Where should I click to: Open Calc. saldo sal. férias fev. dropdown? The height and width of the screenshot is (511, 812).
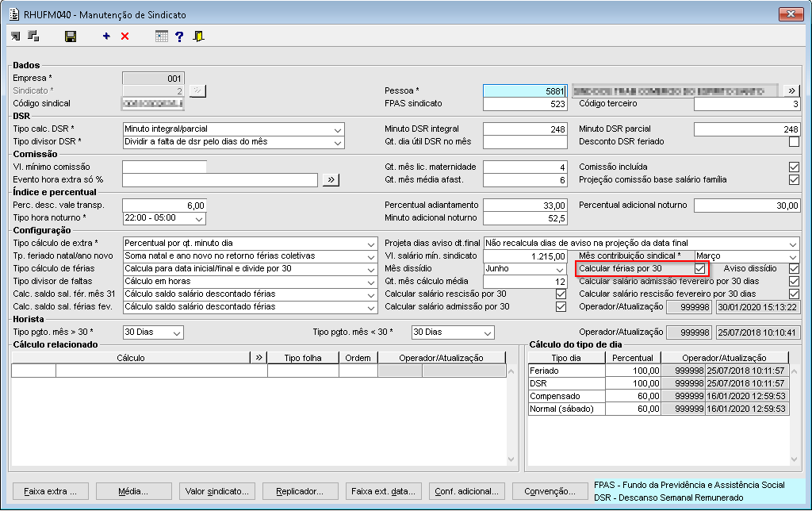371,307
